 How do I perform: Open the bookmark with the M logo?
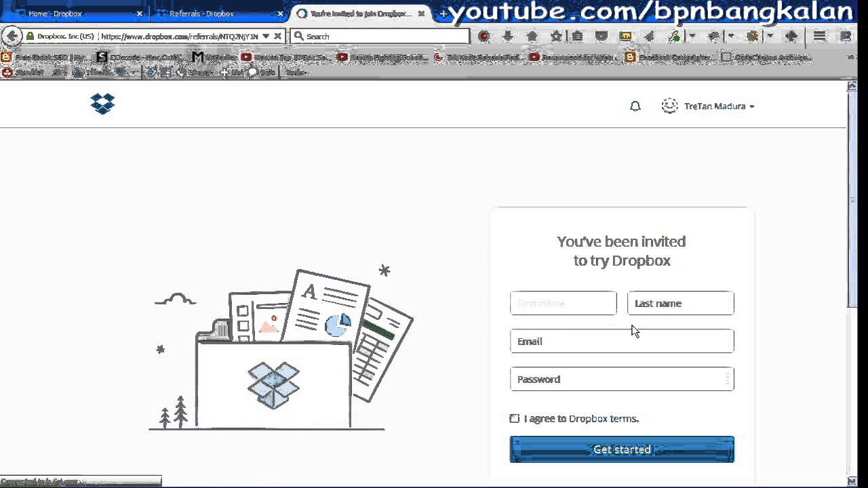tap(197, 58)
